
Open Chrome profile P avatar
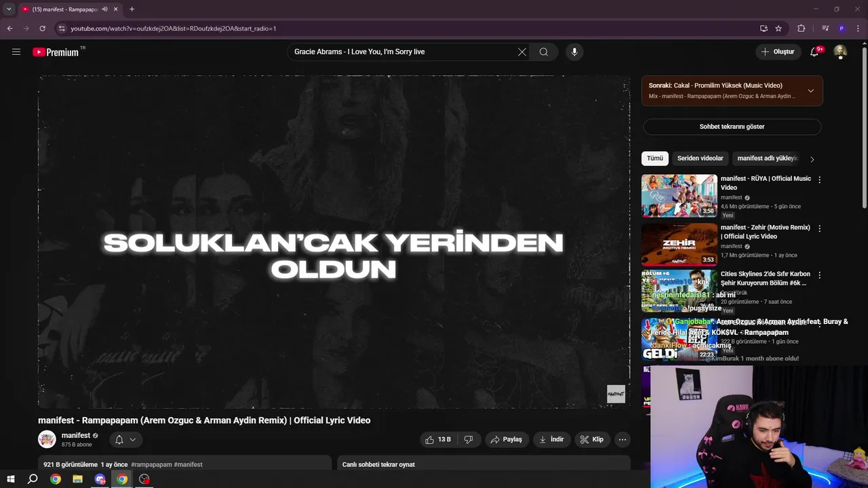coord(842,28)
